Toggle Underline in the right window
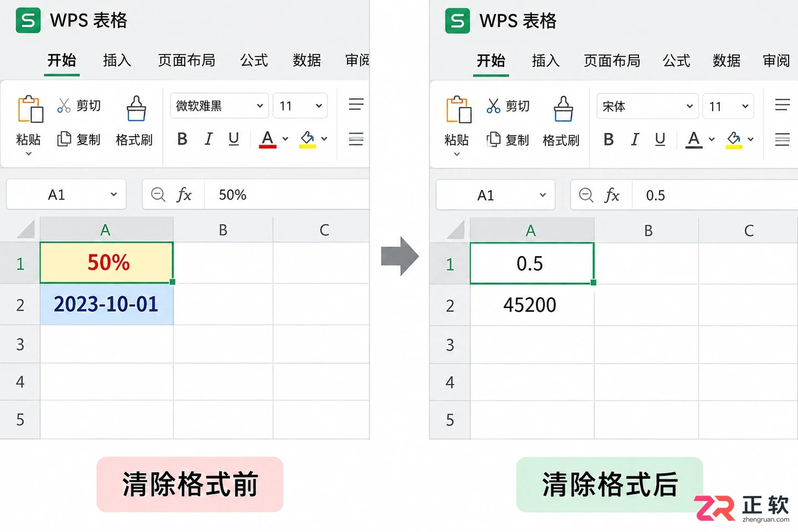798x532 pixels. [660, 139]
